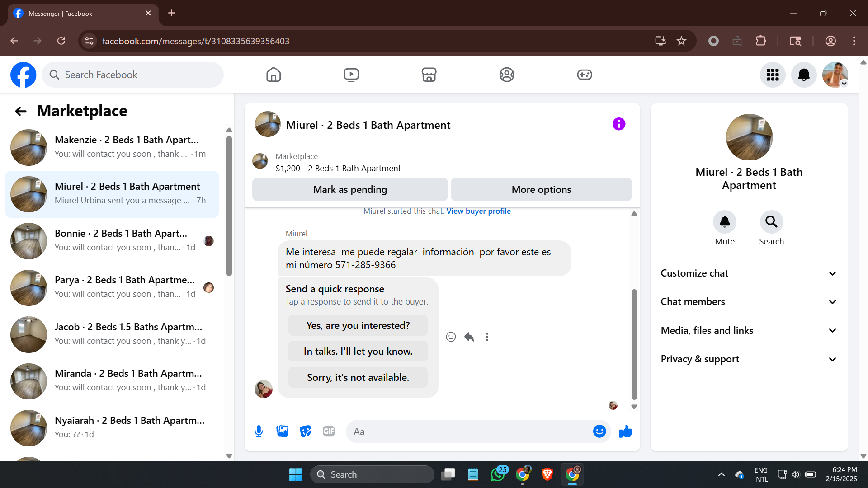
Task: Open the nine-dot Facebook menu grid
Action: [x=773, y=75]
